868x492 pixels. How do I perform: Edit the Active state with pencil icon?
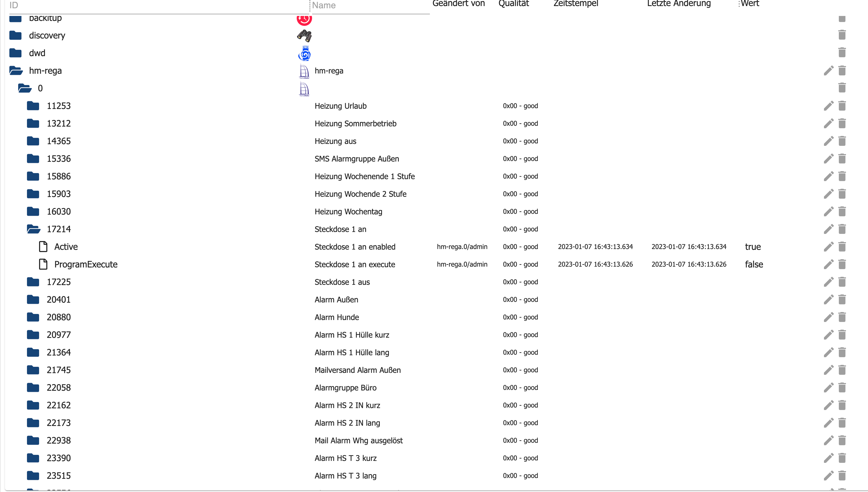pos(828,247)
